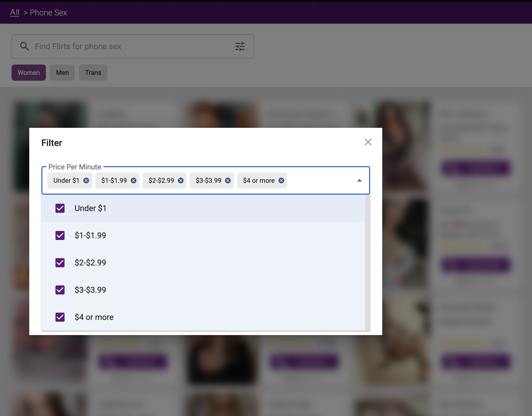Click the $1-$1.99 option label

point(90,235)
